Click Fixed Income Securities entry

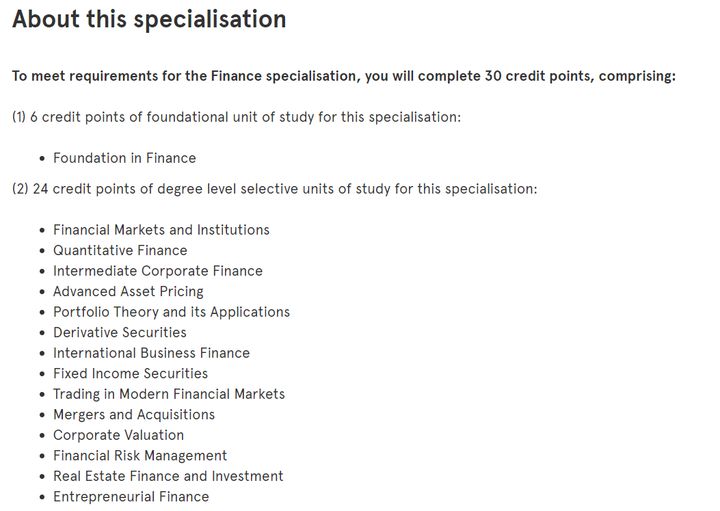click(130, 373)
